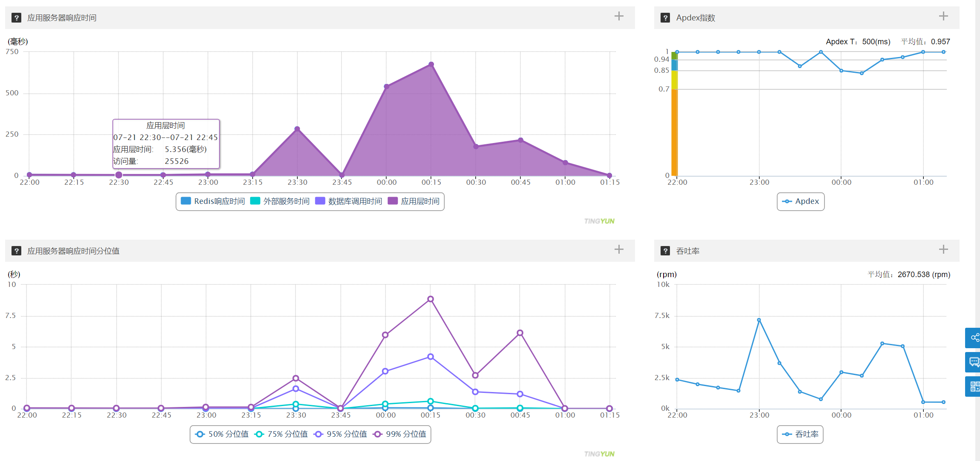Toggle Redis响应时间 series in legend
The height and width of the screenshot is (461, 980).
tap(213, 201)
